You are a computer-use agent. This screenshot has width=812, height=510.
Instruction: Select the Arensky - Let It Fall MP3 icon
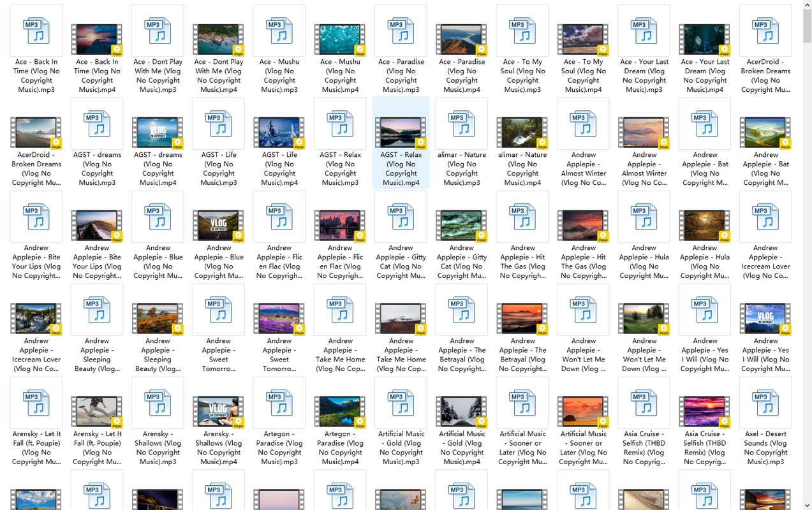point(36,403)
